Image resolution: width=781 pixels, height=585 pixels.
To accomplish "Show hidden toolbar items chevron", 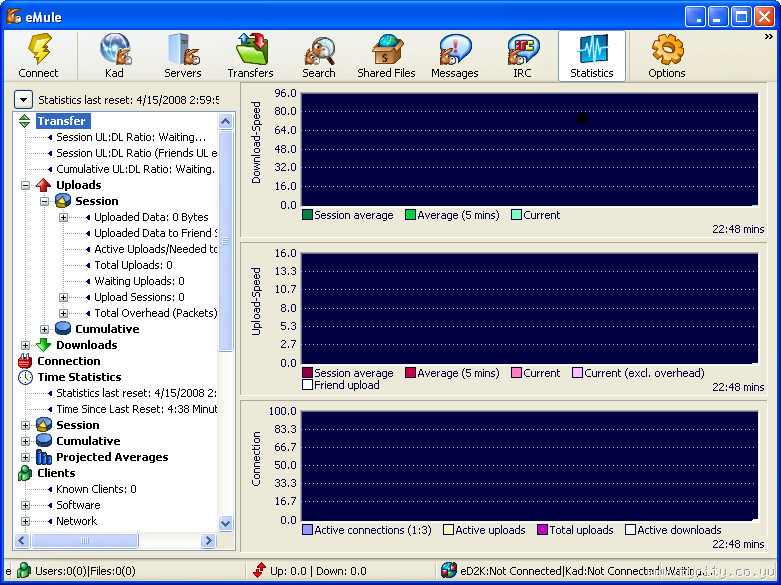I will tap(769, 37).
